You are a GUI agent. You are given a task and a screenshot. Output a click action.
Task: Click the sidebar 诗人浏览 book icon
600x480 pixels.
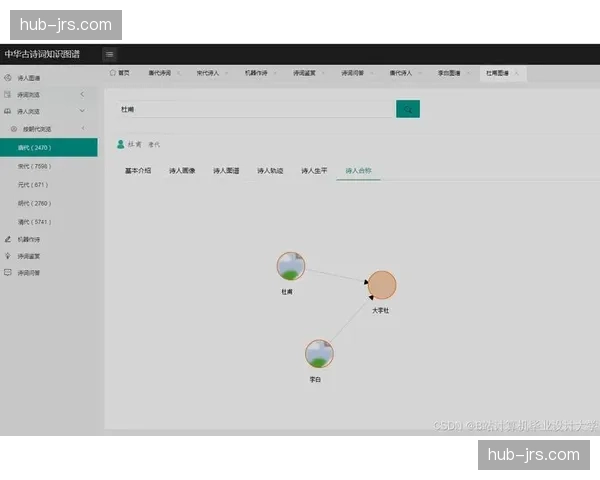pyautogui.click(x=8, y=111)
